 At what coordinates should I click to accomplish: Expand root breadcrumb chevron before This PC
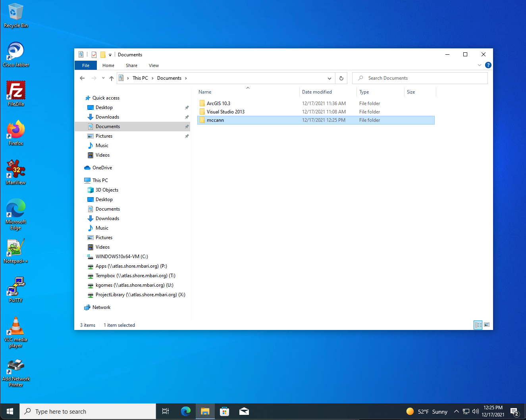click(x=128, y=78)
